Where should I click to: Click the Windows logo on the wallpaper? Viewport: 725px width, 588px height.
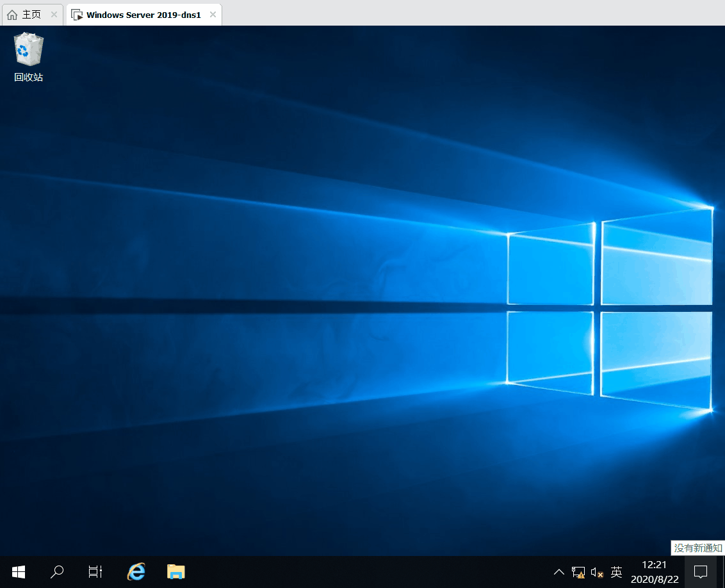pos(608,309)
